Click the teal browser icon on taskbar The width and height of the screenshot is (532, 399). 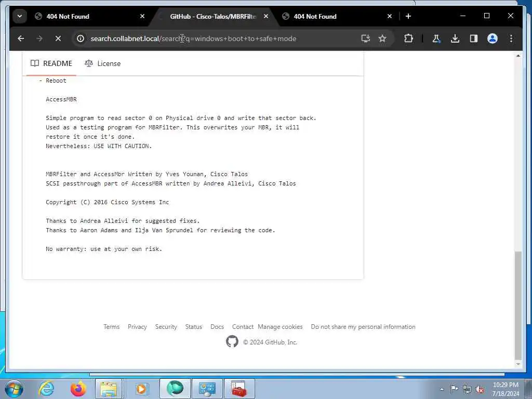click(x=175, y=389)
